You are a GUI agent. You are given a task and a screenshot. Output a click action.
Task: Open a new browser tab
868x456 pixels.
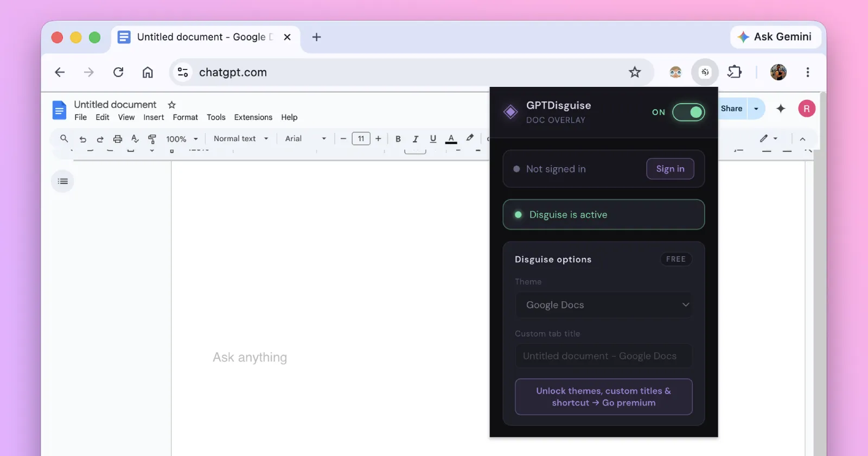pyautogui.click(x=317, y=37)
